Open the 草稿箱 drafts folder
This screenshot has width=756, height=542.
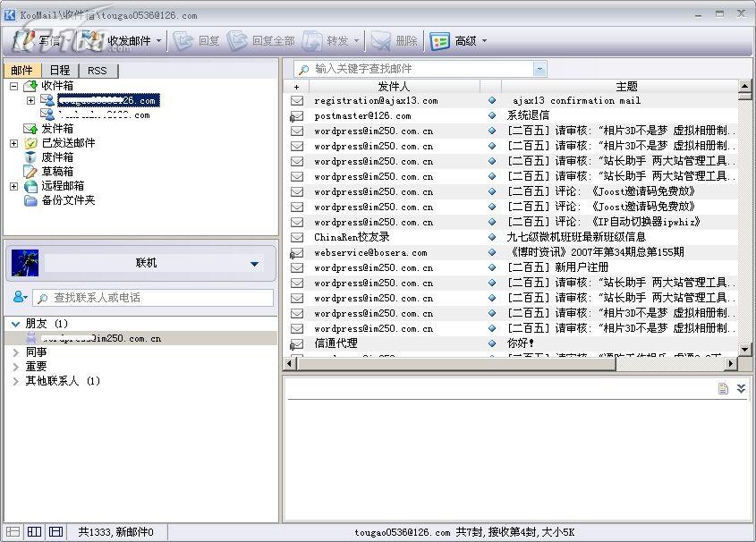point(57,172)
